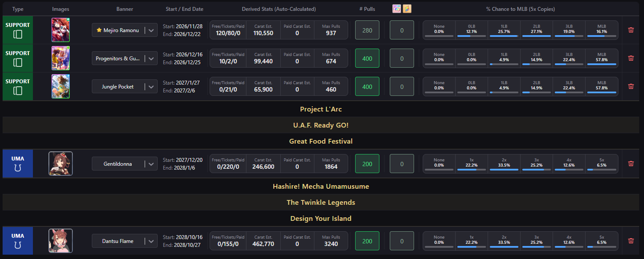Select the U.A.F. Ready GO! scenario divider

pos(321,125)
